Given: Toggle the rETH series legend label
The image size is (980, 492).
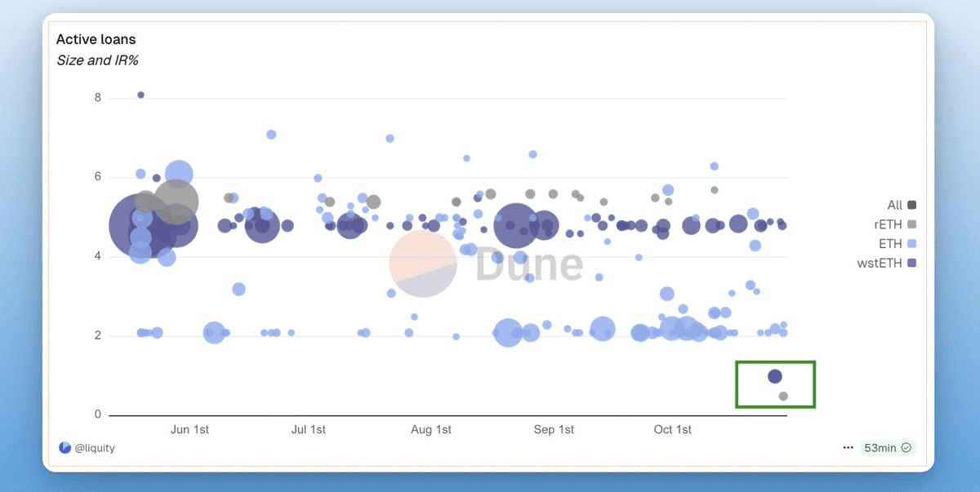Looking at the screenshot, I should tap(887, 224).
